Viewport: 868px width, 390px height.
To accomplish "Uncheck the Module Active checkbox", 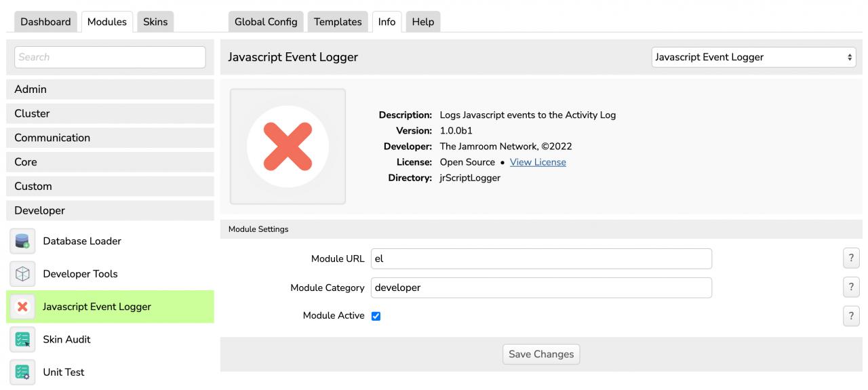I will [376, 316].
